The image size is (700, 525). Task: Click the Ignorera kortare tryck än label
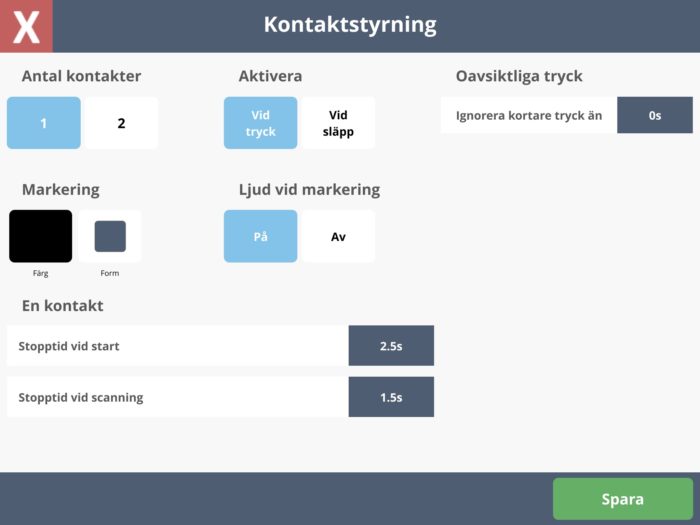pos(529,116)
